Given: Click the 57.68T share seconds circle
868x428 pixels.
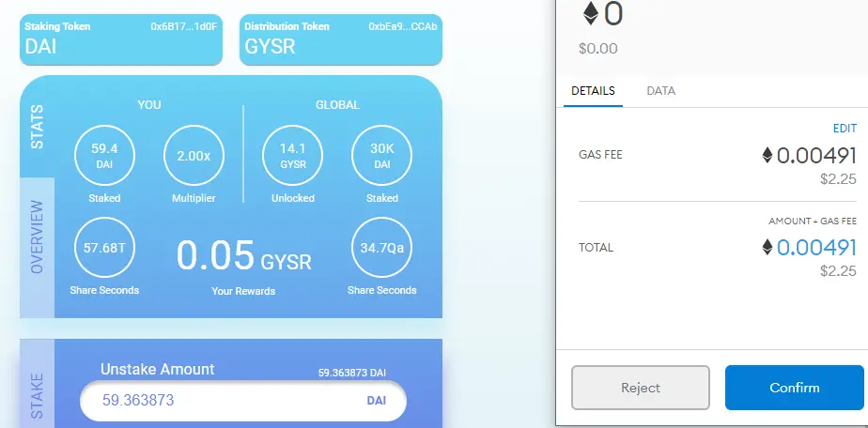Looking at the screenshot, I should [104, 247].
